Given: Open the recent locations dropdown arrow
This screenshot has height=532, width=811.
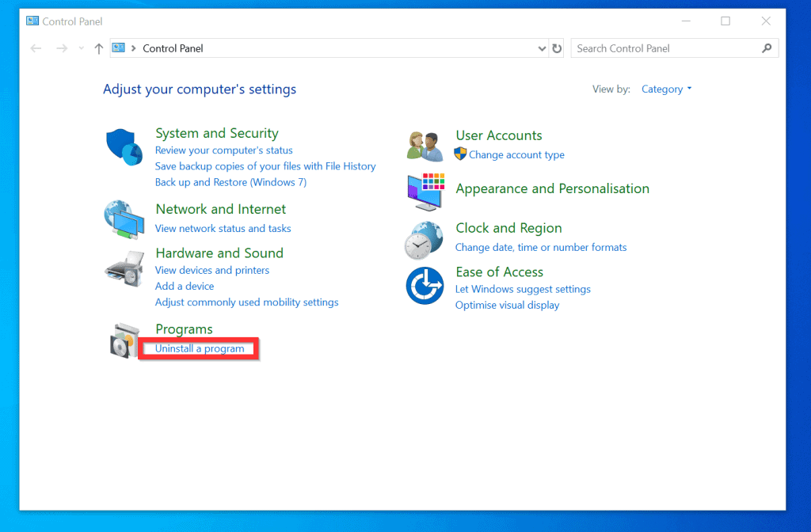Looking at the screenshot, I should [x=82, y=48].
